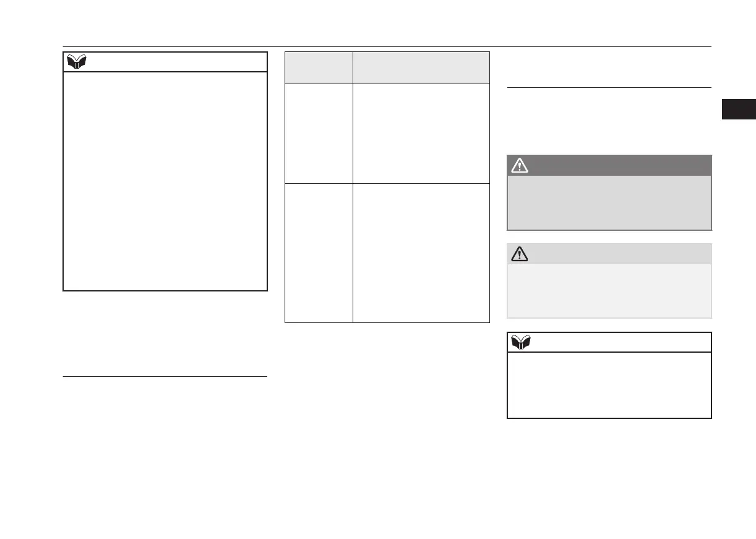Click the first body row's left table cell

tap(319, 133)
